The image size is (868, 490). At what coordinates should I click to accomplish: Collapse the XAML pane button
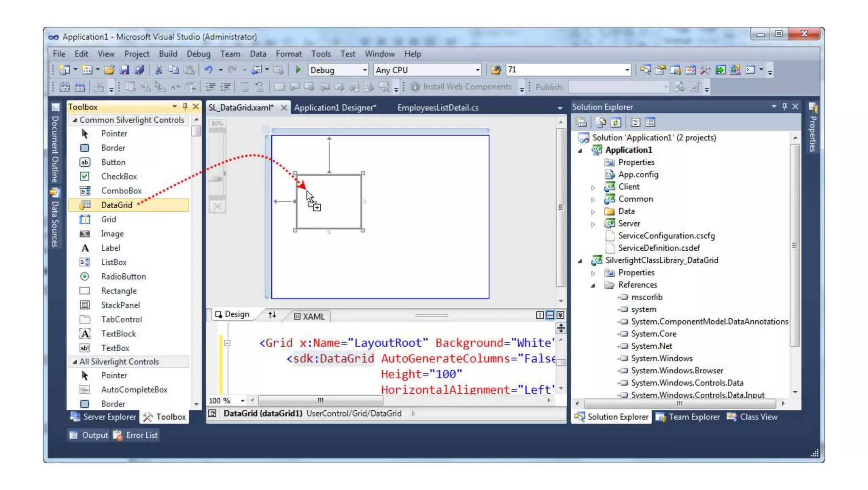[560, 315]
